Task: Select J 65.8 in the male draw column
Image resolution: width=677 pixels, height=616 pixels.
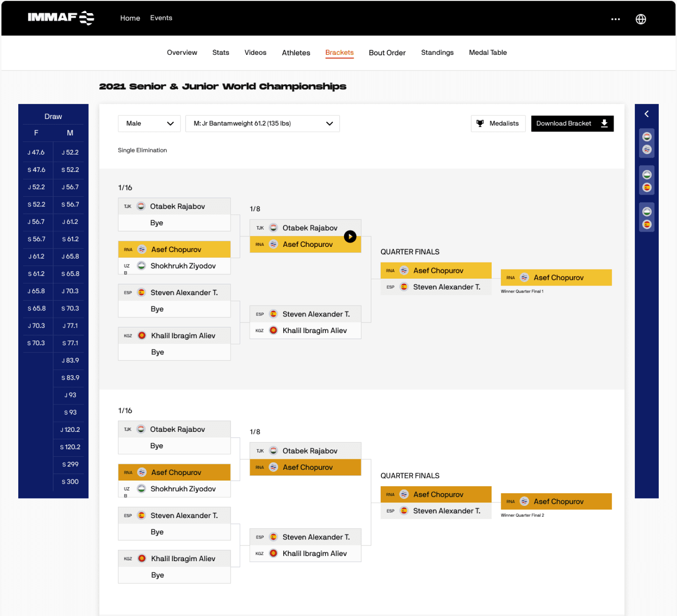Action: [70, 256]
